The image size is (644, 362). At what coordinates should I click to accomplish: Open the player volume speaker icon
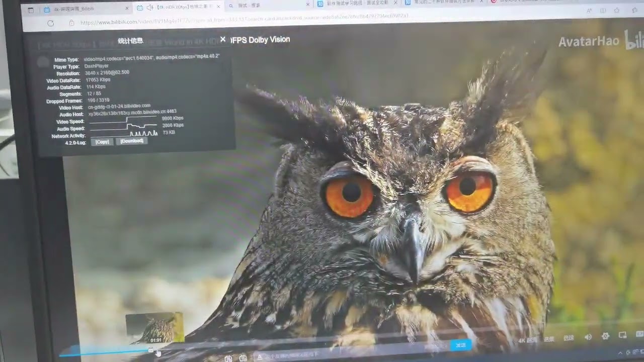tap(588, 336)
